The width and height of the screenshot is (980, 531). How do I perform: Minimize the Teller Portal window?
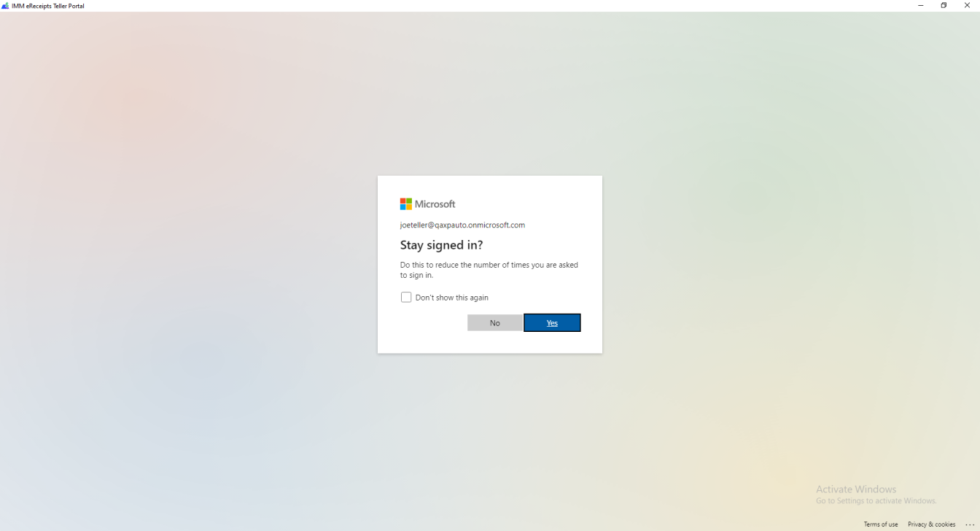(x=920, y=6)
